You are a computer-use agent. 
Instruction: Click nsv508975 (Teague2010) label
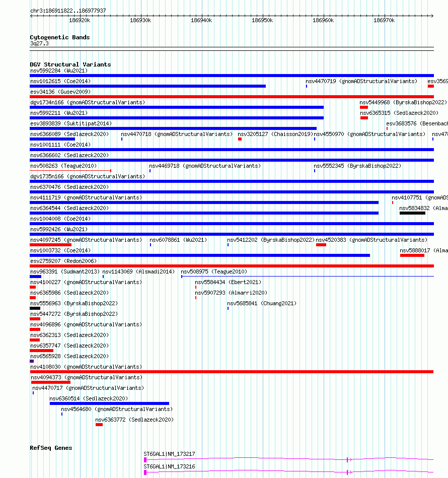(x=214, y=271)
